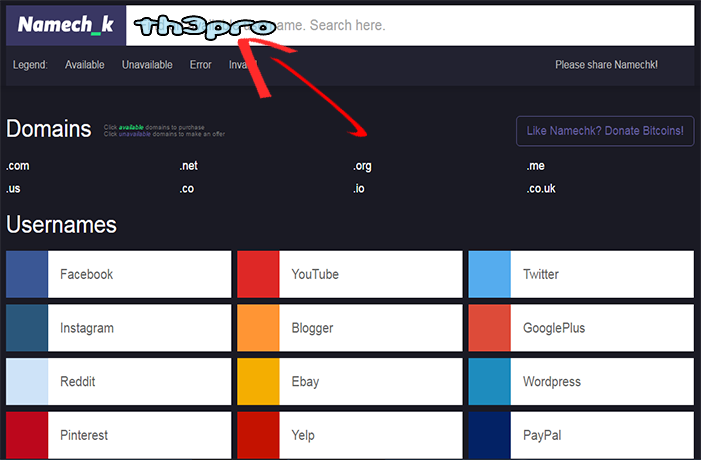
Task: Click the Facebook blue color tile
Action: click(x=27, y=274)
